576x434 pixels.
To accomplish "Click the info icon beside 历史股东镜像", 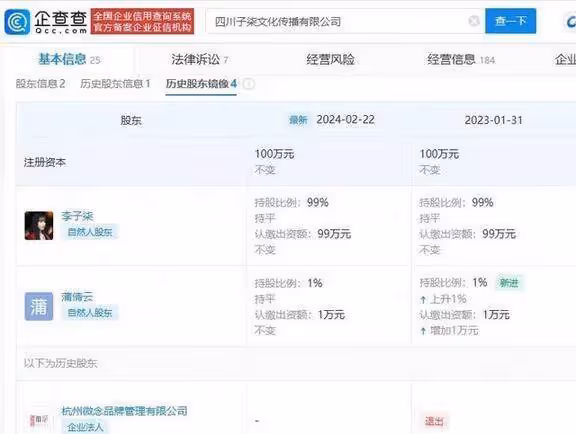I will tap(248, 84).
